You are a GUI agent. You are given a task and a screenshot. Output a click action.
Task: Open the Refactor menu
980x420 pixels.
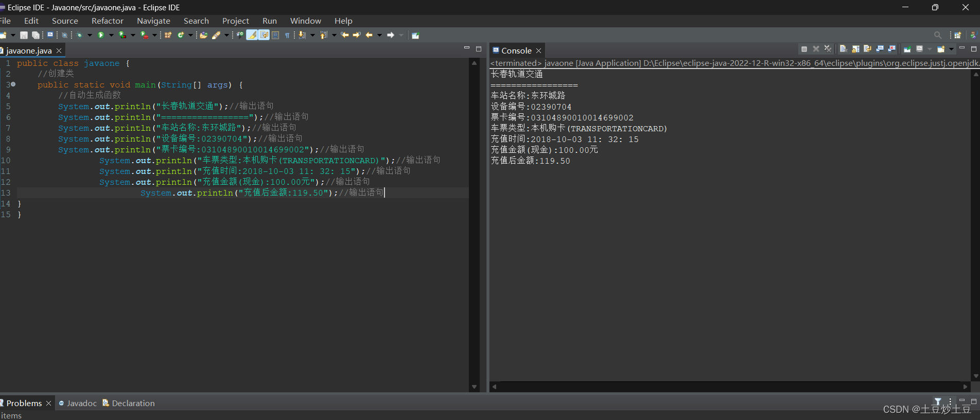point(108,21)
